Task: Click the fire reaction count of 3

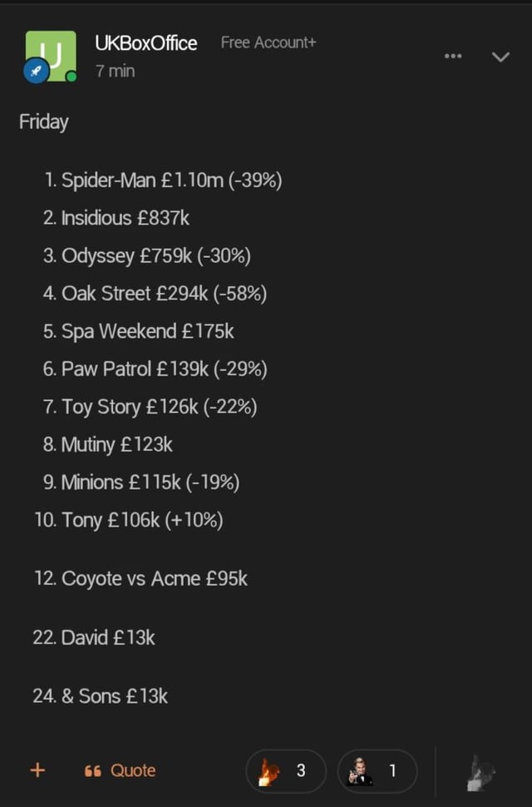Action: [301, 770]
